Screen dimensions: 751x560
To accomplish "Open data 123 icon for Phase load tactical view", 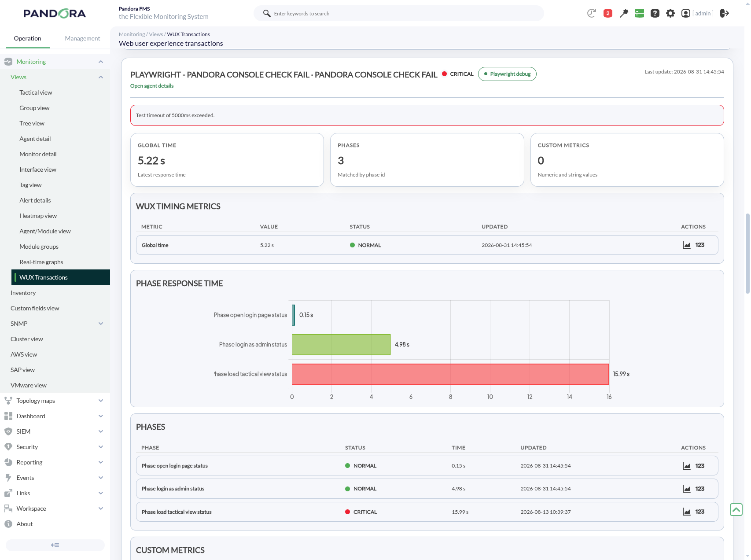I will [x=700, y=512].
